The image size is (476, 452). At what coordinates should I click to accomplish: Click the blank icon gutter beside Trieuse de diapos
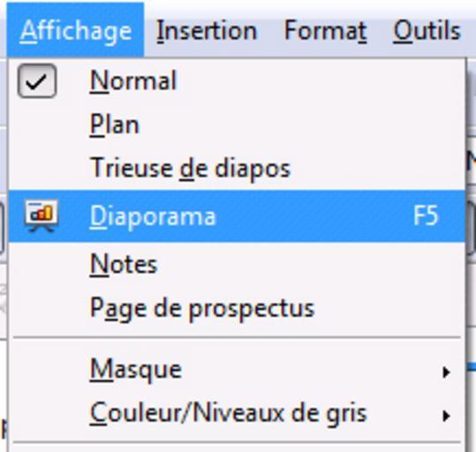[x=37, y=169]
